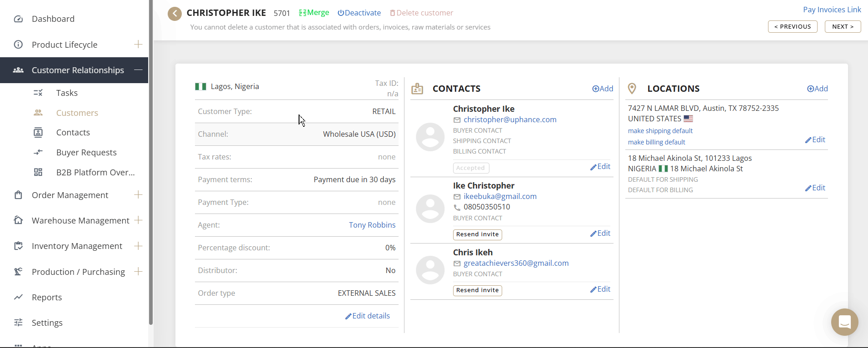This screenshot has width=868, height=348.
Task: Click envelope icon next to ikeebuka@gmail.com
Action: click(457, 197)
